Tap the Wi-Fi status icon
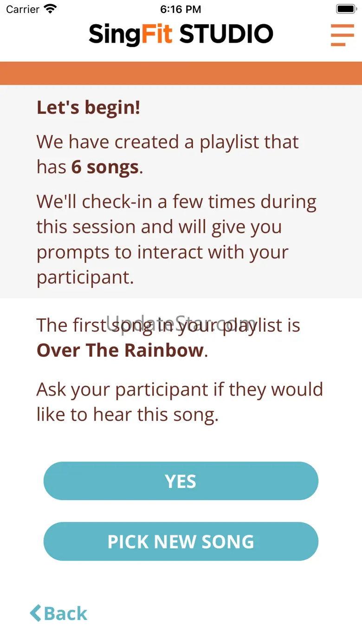This screenshot has height=644, width=362. pyautogui.click(x=50, y=9)
